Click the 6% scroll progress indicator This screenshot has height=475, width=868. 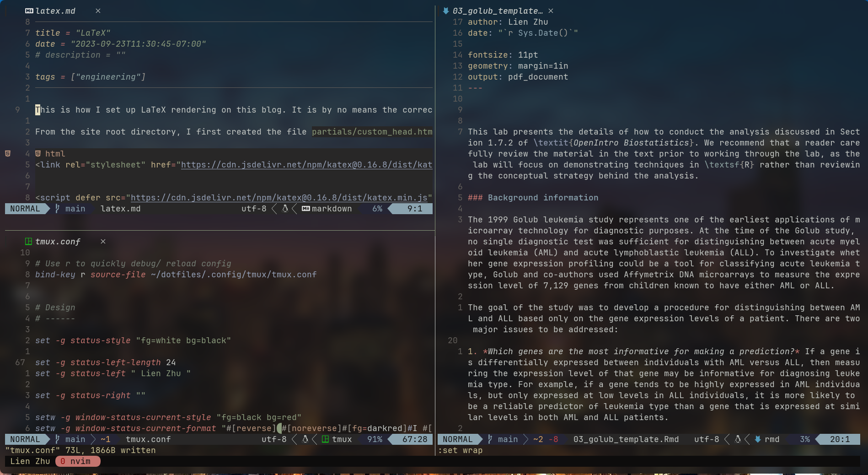click(377, 209)
